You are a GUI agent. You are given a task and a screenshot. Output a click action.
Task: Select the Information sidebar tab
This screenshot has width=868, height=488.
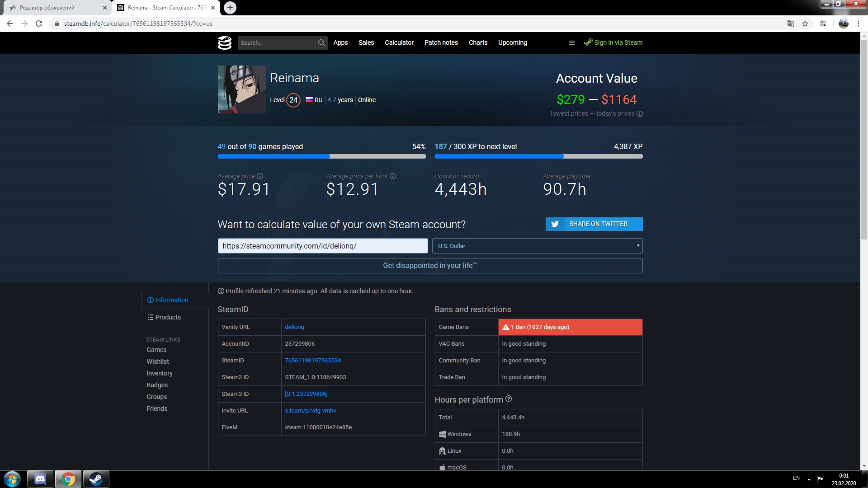click(175, 300)
